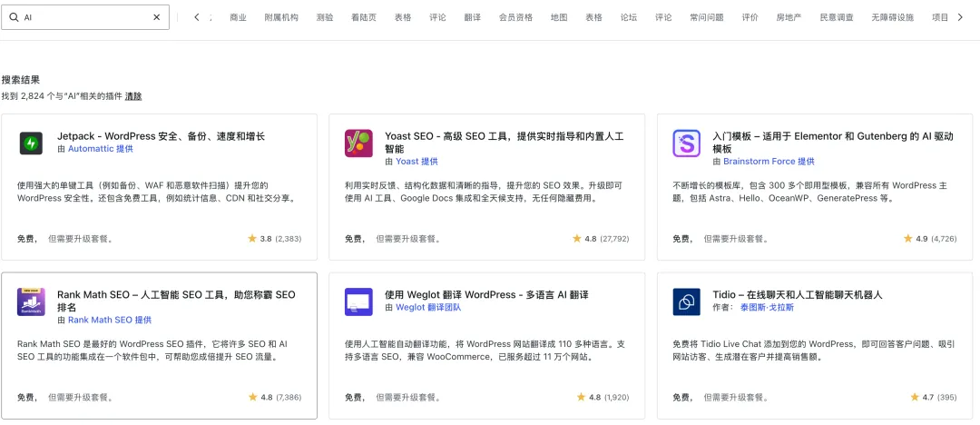
Task: Open the 入门模板 Elementor and Gutenberg title
Action: click(833, 142)
